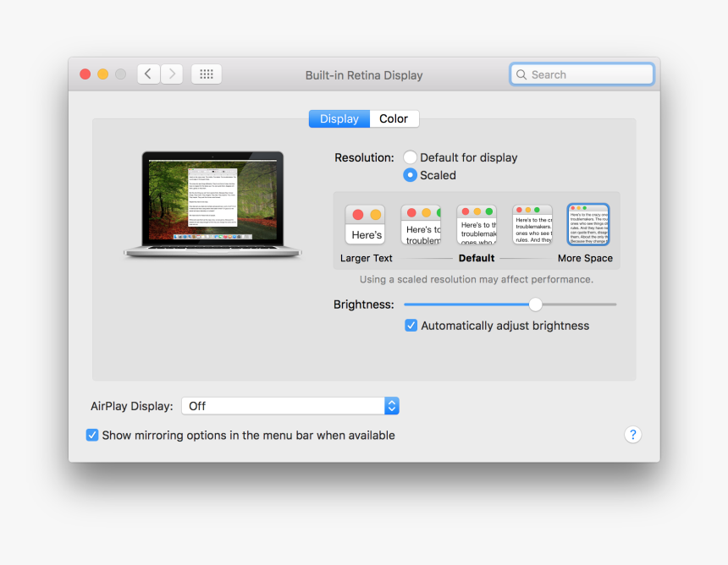Image resolution: width=728 pixels, height=565 pixels.
Task: Enable Default for display resolution
Action: click(x=410, y=157)
